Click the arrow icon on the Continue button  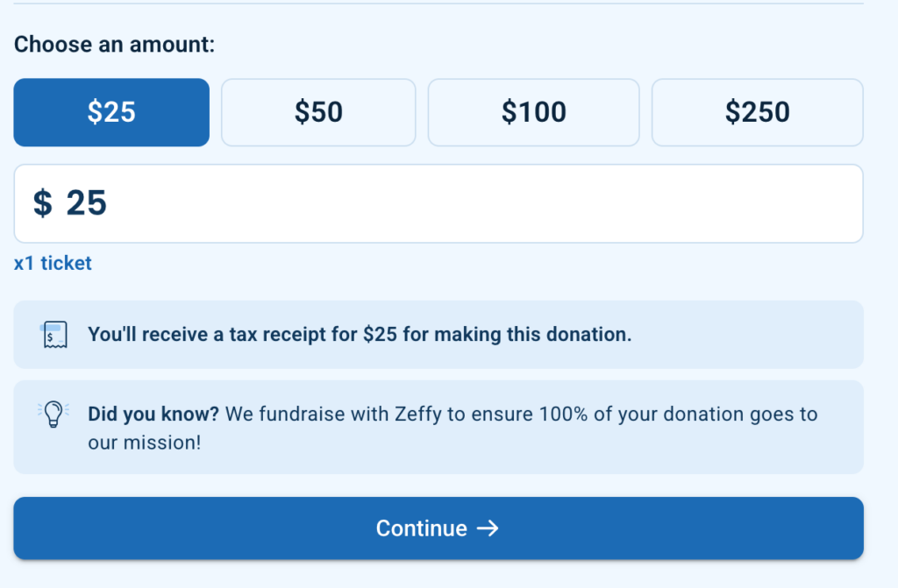(x=488, y=528)
